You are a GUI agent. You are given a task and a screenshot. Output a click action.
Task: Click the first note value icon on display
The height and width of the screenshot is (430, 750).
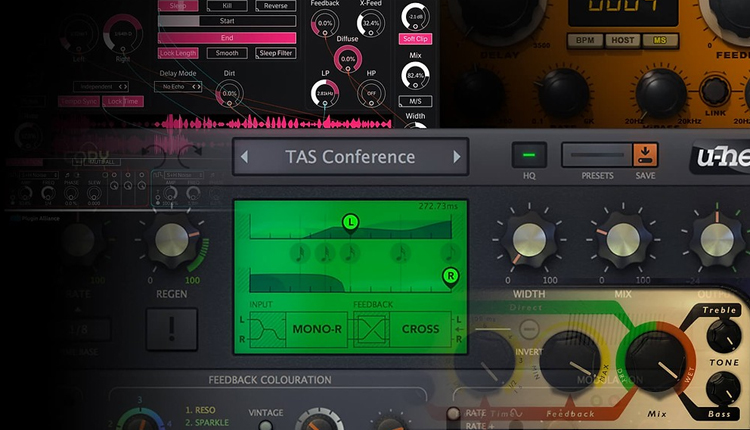coord(300,253)
